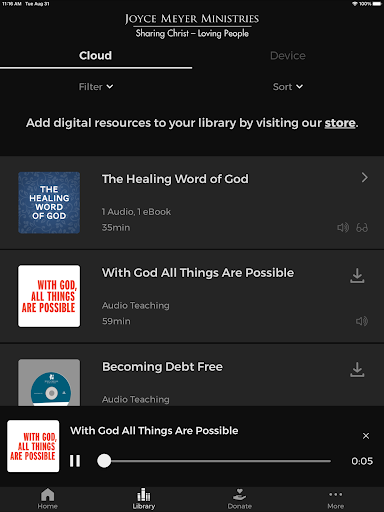Tap The Healing Word of God cover thumbnail
The image size is (384, 512).
click(x=49, y=203)
